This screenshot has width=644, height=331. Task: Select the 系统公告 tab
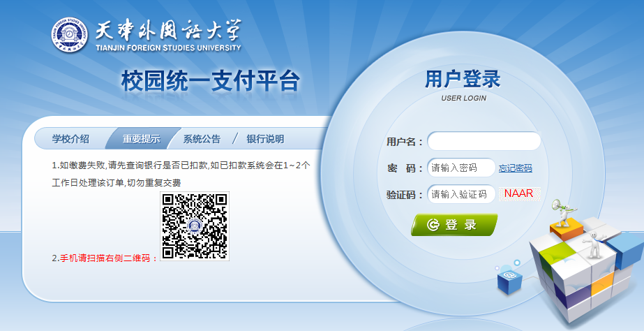(x=202, y=139)
